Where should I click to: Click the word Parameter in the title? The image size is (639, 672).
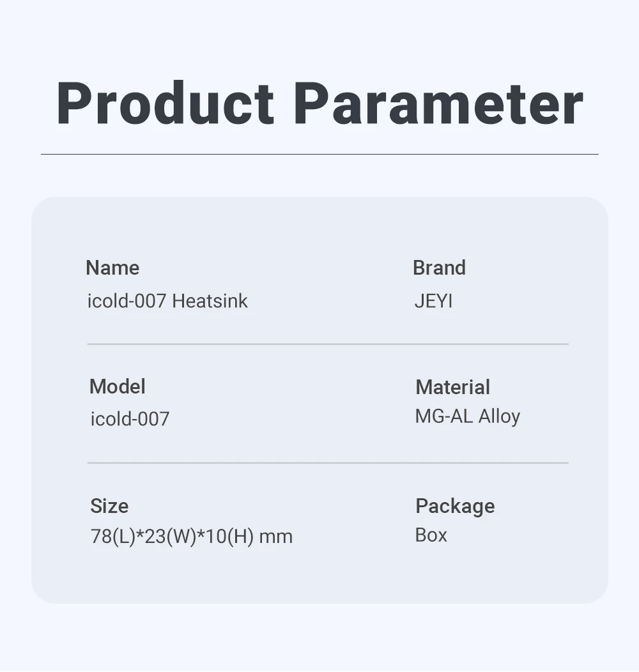pyautogui.click(x=439, y=103)
